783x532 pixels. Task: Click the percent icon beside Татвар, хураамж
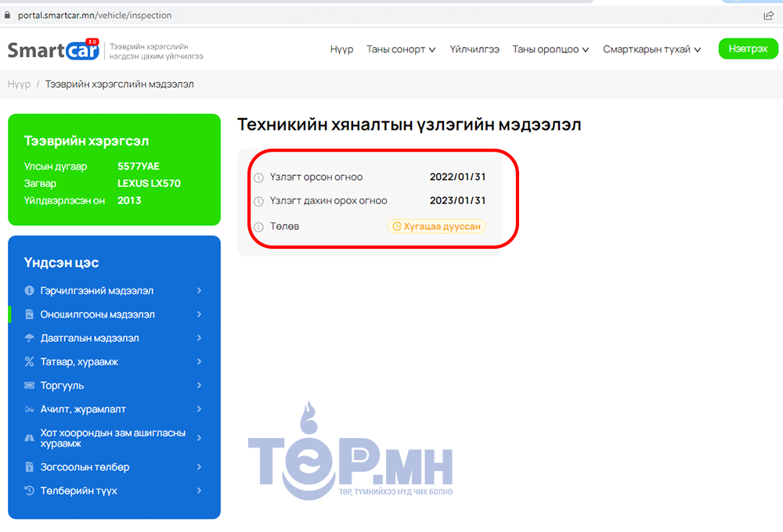tap(29, 361)
